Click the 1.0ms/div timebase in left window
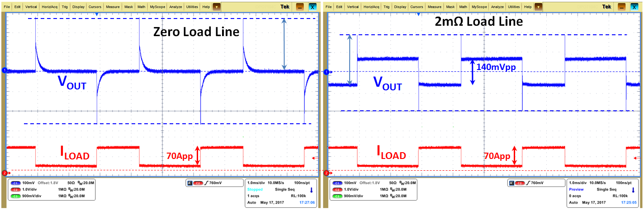 coord(256,183)
